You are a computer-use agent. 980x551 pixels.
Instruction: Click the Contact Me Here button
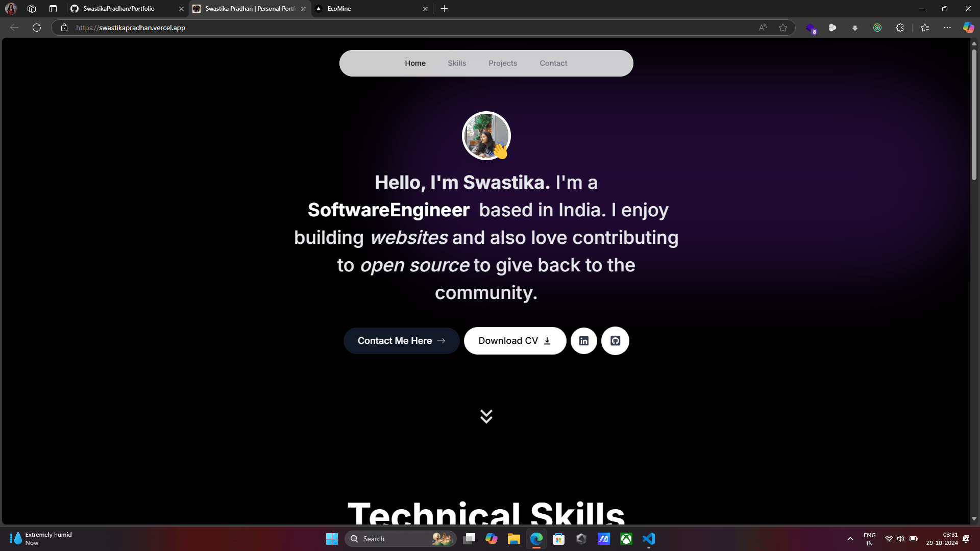[401, 341]
